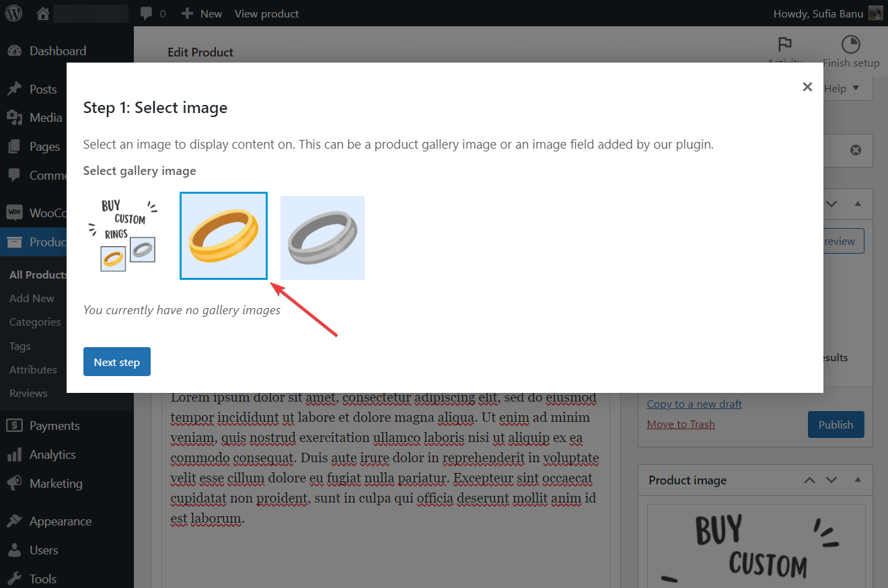Click the Media library icon

[15, 118]
